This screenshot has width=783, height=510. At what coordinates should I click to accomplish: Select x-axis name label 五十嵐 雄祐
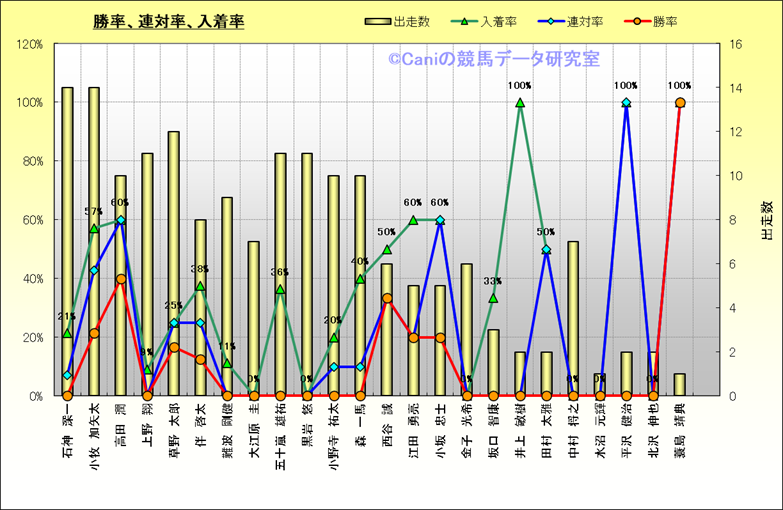click(281, 435)
